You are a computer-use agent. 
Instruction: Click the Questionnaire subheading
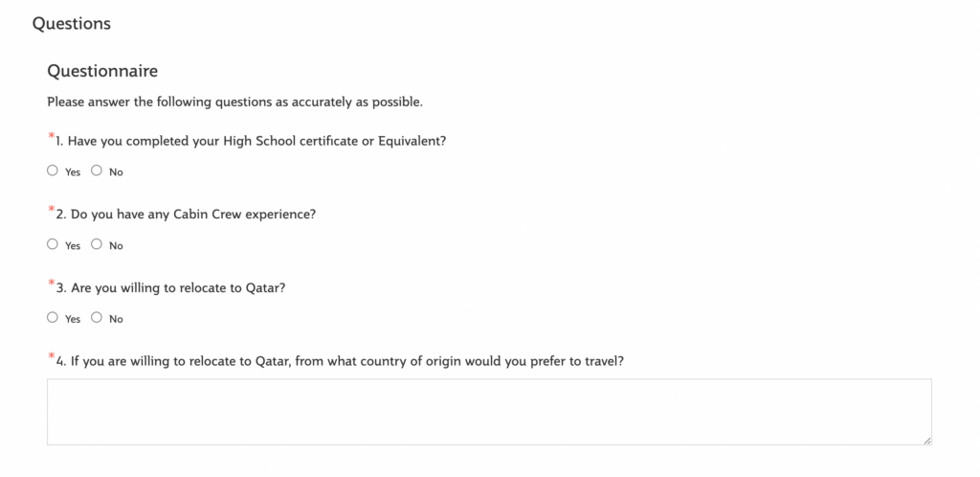[x=102, y=71]
